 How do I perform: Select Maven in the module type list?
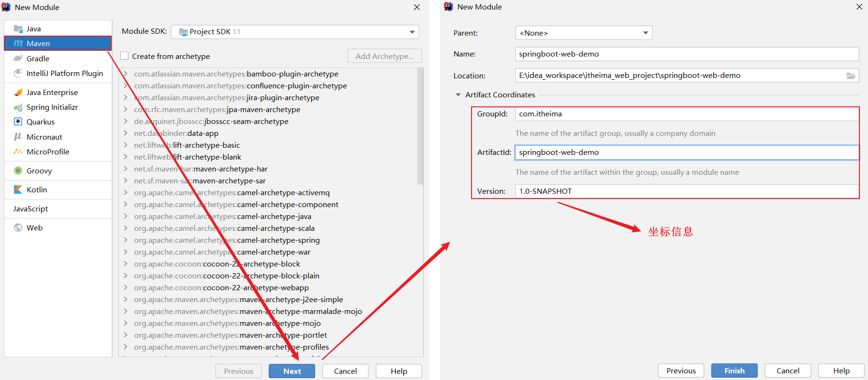[38, 43]
